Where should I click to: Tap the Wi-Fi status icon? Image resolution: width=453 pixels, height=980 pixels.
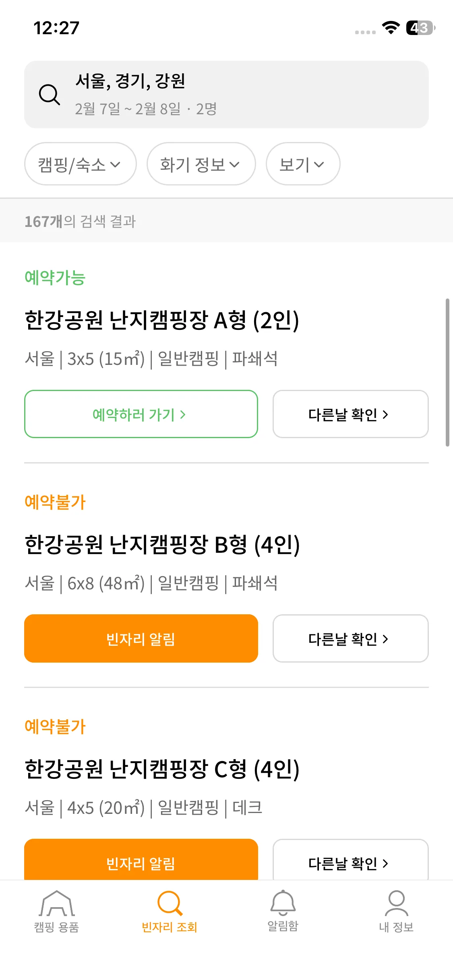[391, 28]
